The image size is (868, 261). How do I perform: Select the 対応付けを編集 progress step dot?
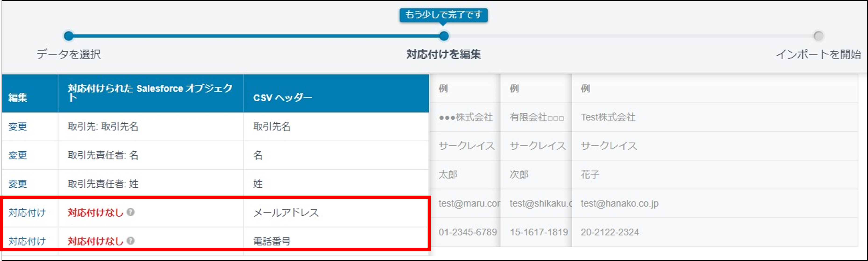point(444,36)
